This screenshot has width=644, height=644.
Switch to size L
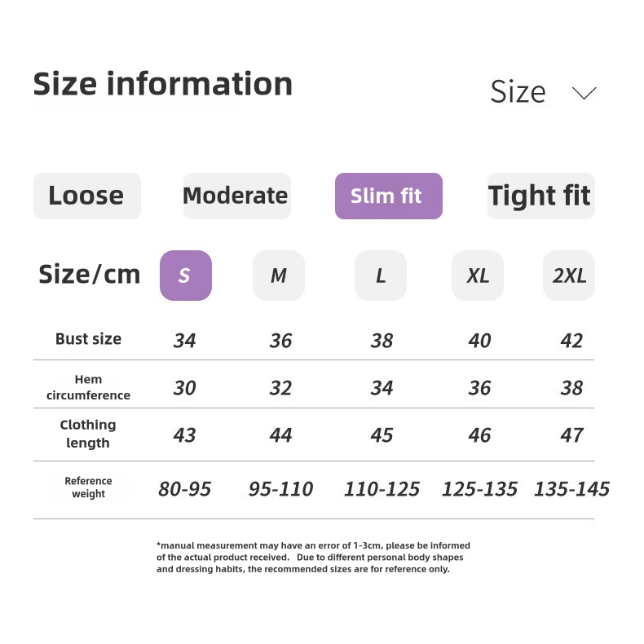click(x=381, y=276)
